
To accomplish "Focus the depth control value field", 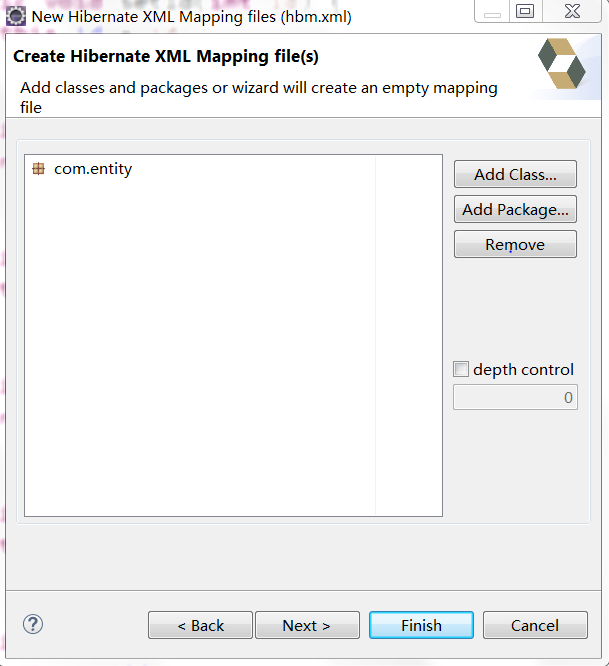I will (515, 397).
